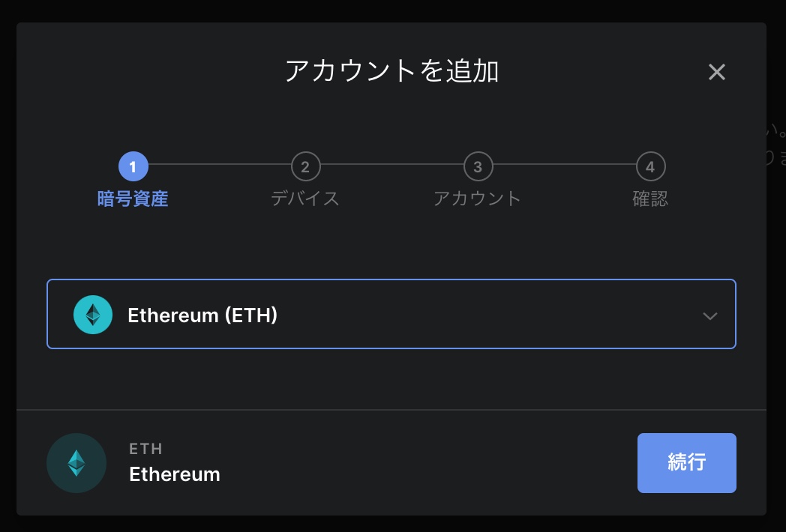This screenshot has height=532, width=786.
Task: Click step 2 circle in the stepper
Action: coord(305,166)
